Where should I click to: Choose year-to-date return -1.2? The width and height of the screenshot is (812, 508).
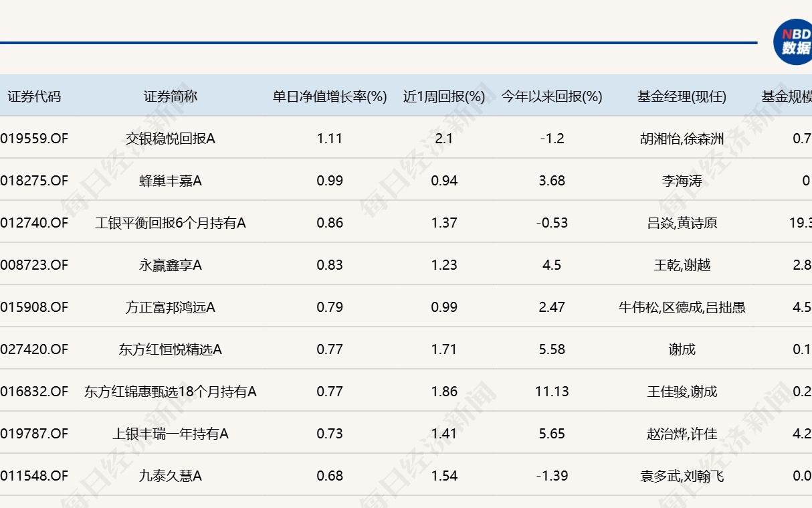[552, 139]
